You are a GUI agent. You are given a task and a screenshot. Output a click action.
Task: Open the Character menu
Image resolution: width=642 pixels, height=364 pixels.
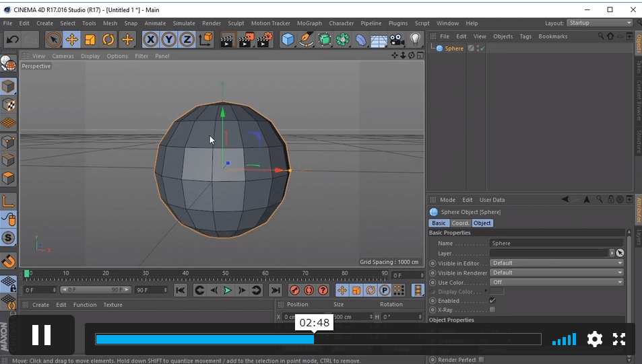click(341, 24)
